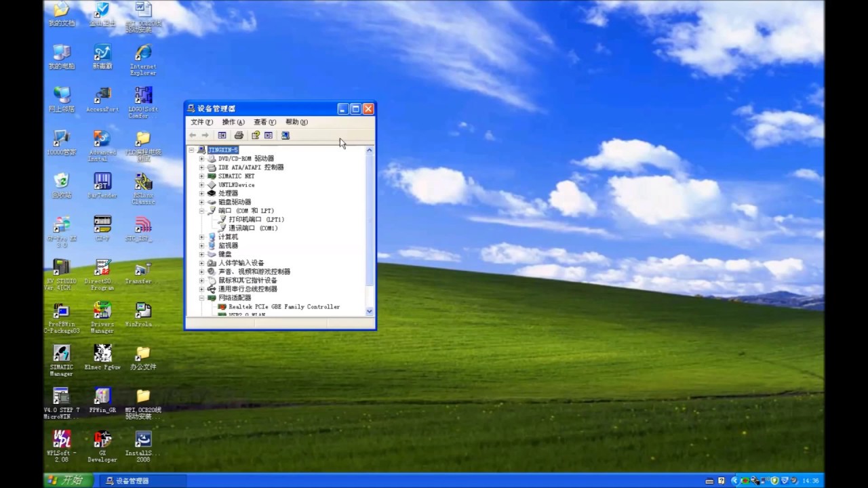
Task: Select the V4.0 STEP 7 MicroWIN desktop icon
Action: 61,403
